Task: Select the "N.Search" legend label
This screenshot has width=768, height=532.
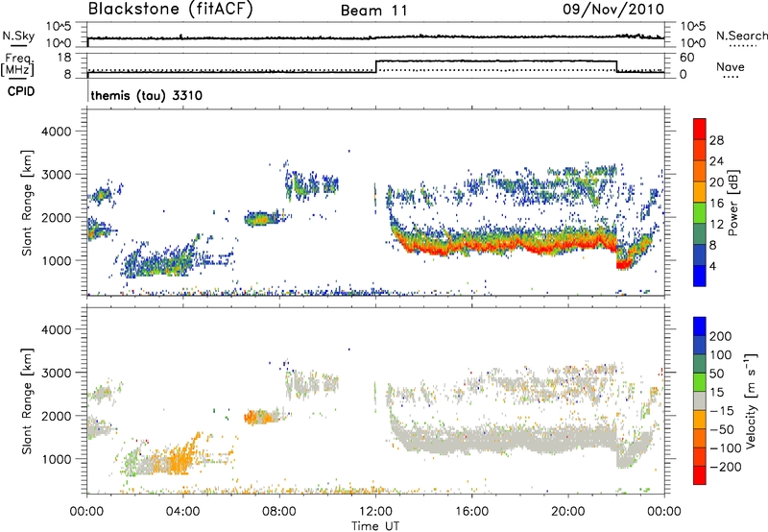Action: point(741,36)
